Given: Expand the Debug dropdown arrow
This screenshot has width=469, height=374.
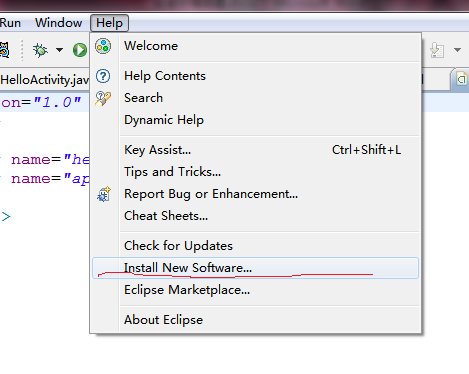Looking at the screenshot, I should point(59,50).
